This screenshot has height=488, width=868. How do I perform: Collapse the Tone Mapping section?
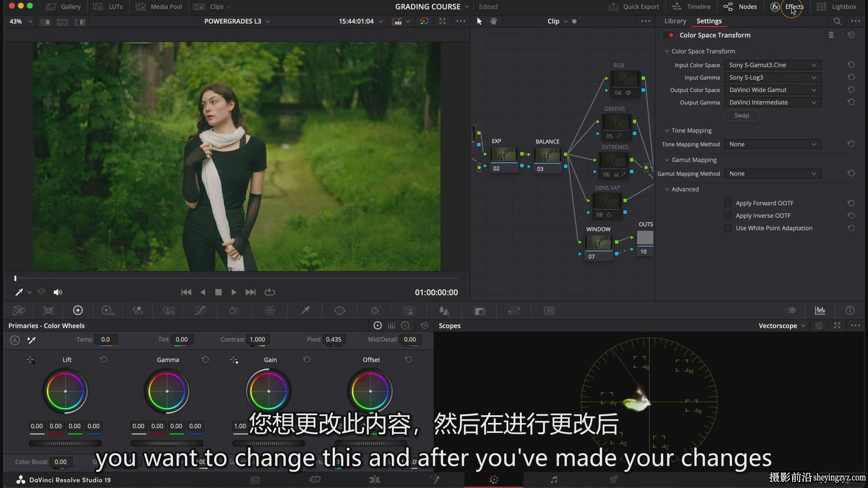[667, 131]
